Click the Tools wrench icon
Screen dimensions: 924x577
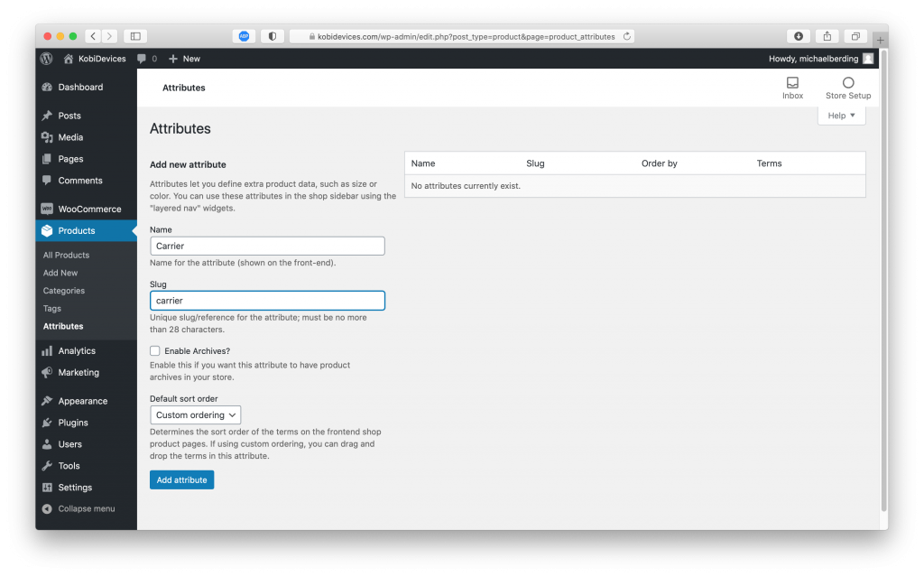47,466
